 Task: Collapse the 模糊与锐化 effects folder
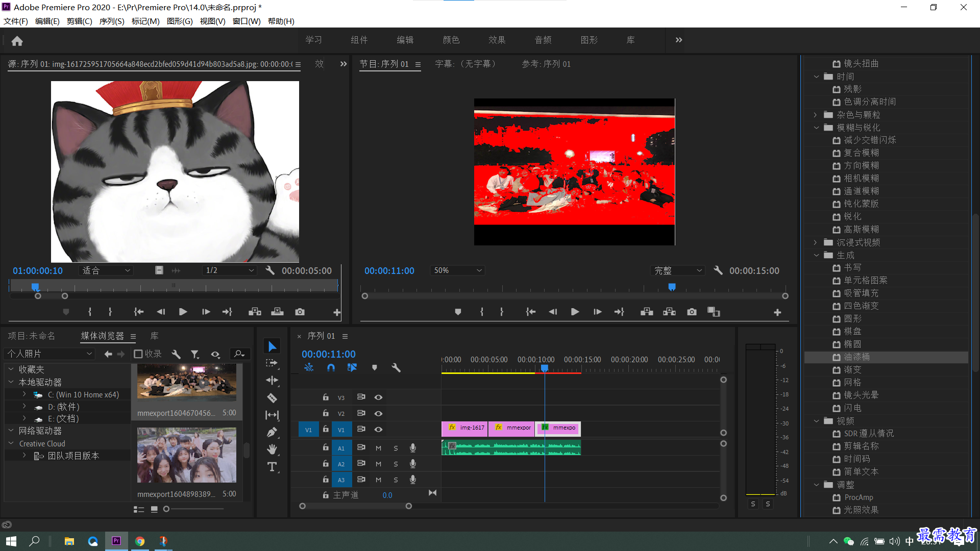coord(816,128)
